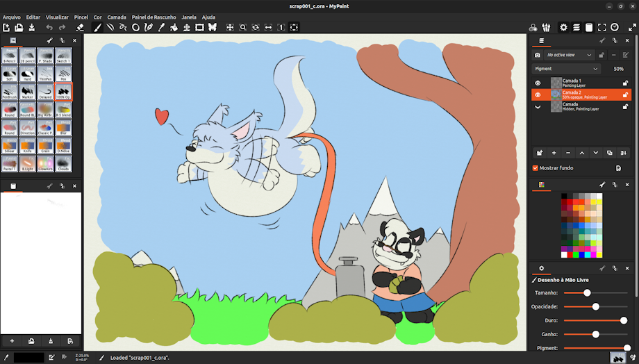Screen dimensions: 639x364
Task: Click the Opacidade slider handle
Action: tap(595, 306)
